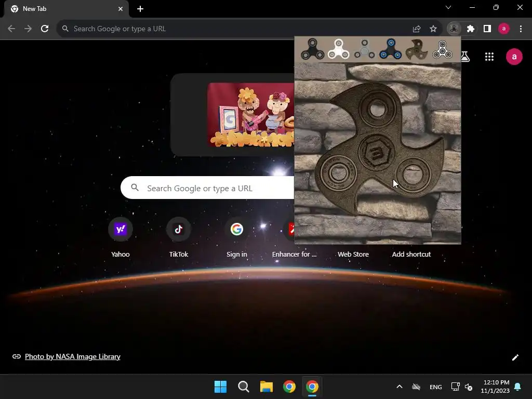Image resolution: width=532 pixels, height=399 pixels.
Task: Open the clock showing 12:10 PM
Action: coord(496,387)
